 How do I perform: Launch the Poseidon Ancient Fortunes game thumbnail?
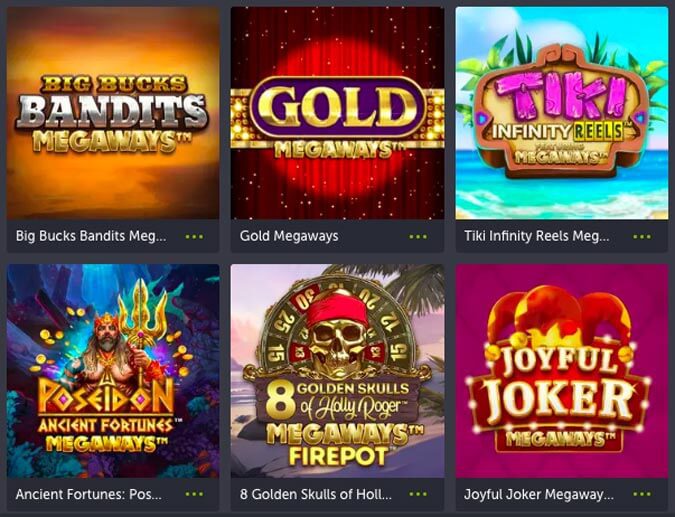(113, 371)
